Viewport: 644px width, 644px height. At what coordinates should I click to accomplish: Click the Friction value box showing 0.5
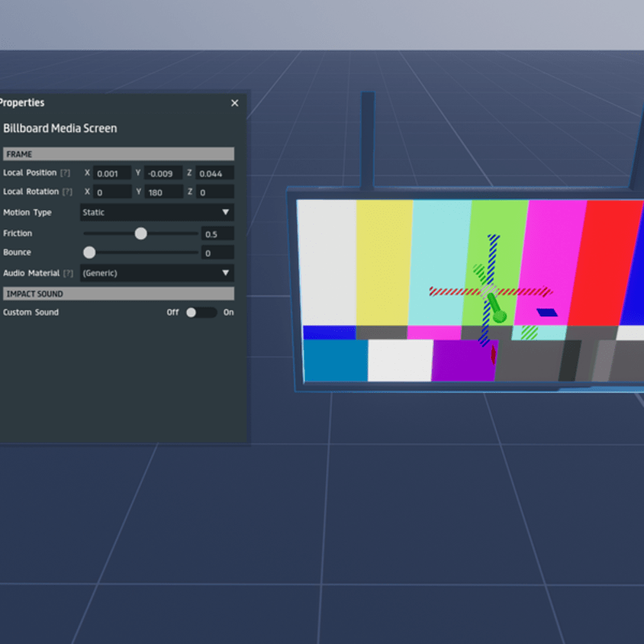(217, 233)
